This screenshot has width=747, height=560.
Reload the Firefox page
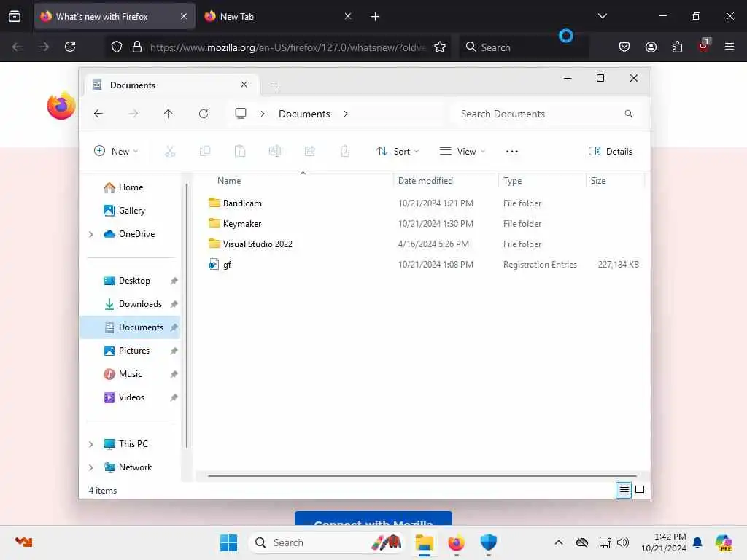[70, 47]
